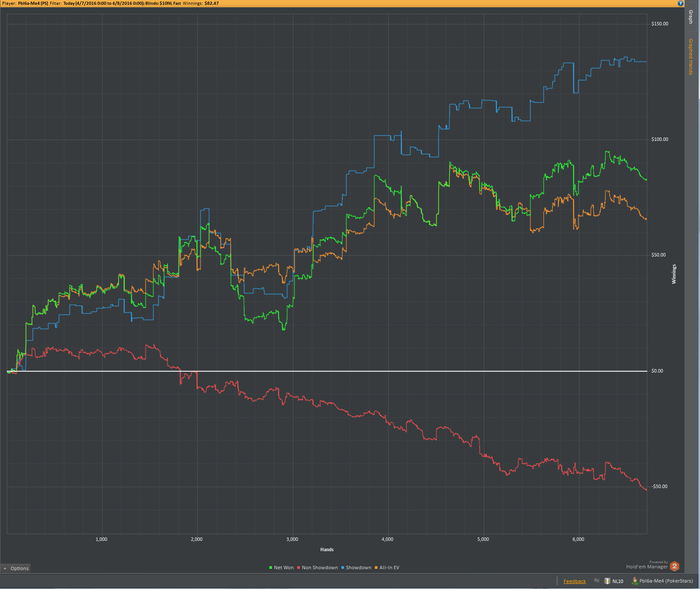The image size is (700, 589).
Task: Click the Winnings $82.47 text in the header
Action: pos(200,3)
